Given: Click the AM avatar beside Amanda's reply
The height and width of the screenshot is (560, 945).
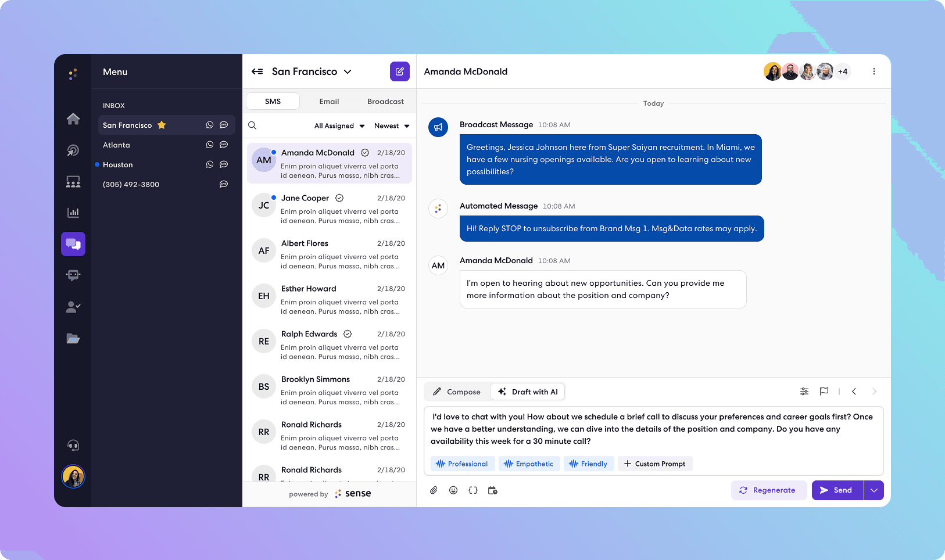Looking at the screenshot, I should pos(438,265).
